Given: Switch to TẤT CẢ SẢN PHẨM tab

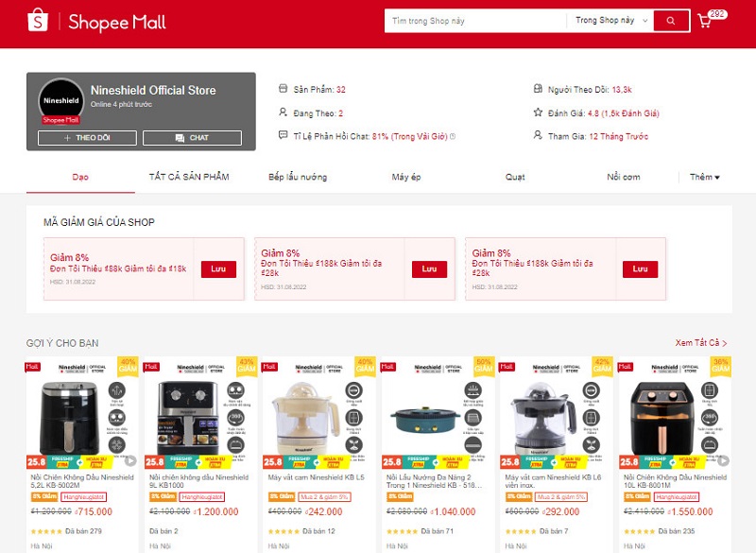Looking at the screenshot, I should pyautogui.click(x=189, y=177).
